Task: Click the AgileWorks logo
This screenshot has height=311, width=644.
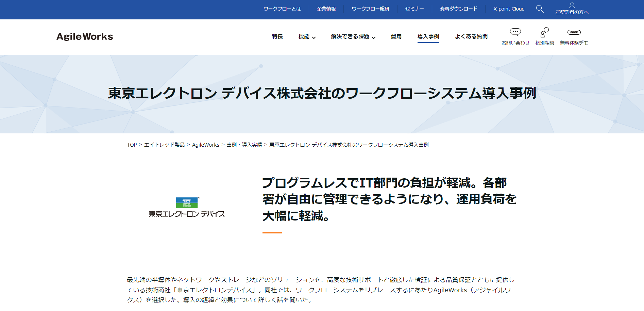Action: pos(85,36)
